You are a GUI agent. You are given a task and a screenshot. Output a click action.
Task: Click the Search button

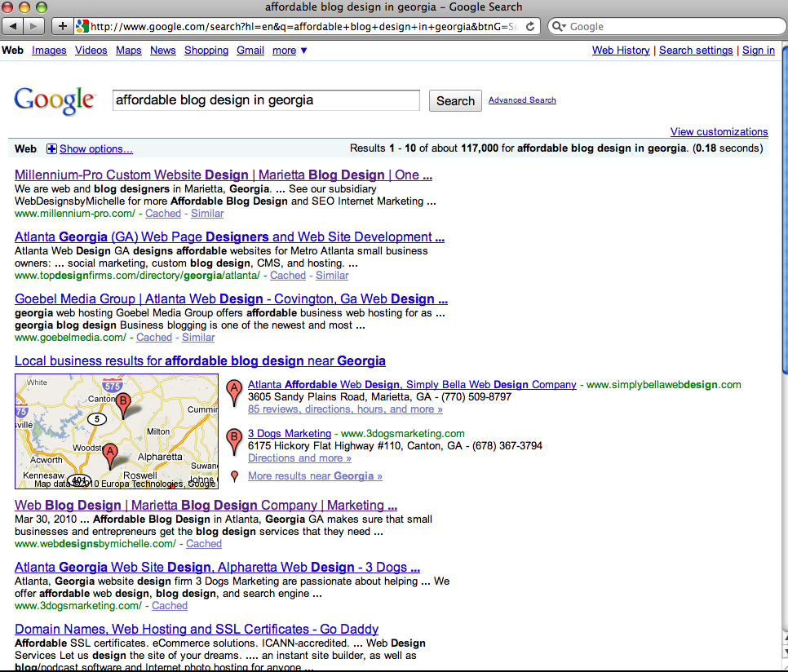455,101
